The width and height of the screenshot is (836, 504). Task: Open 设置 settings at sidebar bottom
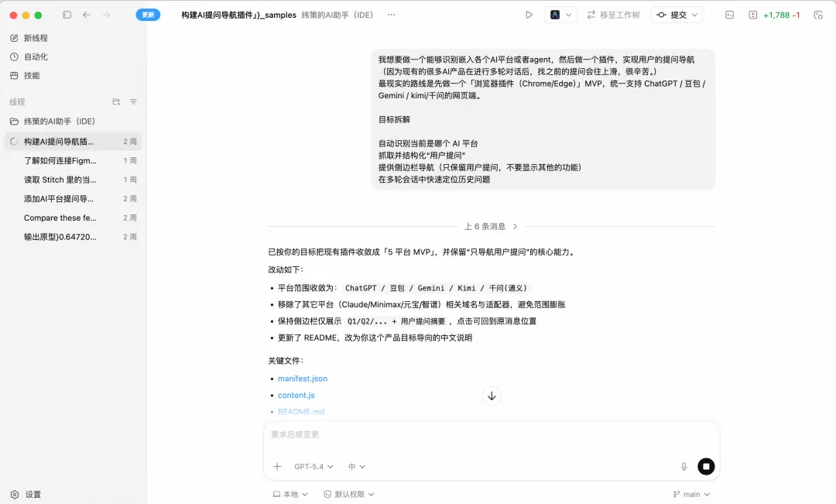[x=26, y=495]
